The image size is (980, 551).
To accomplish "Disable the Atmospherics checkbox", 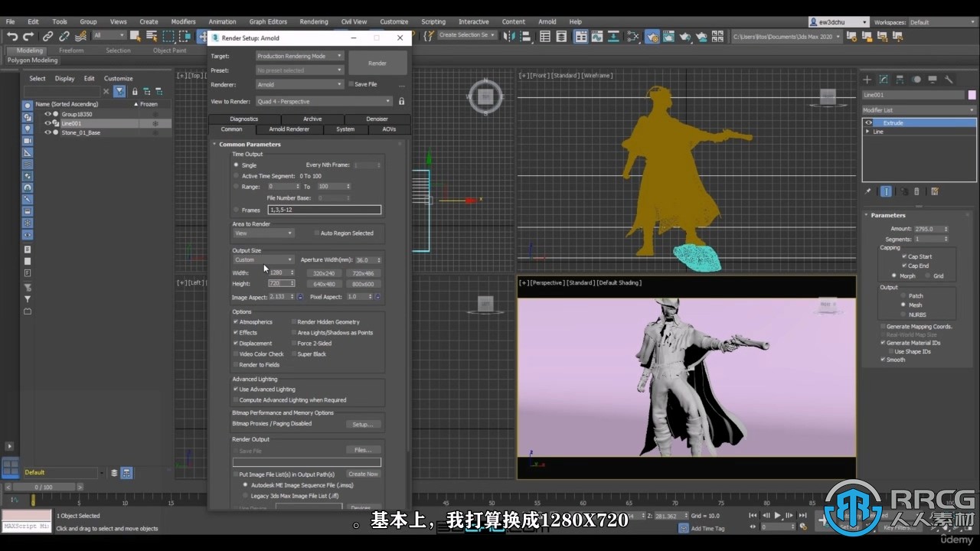I will [x=236, y=321].
